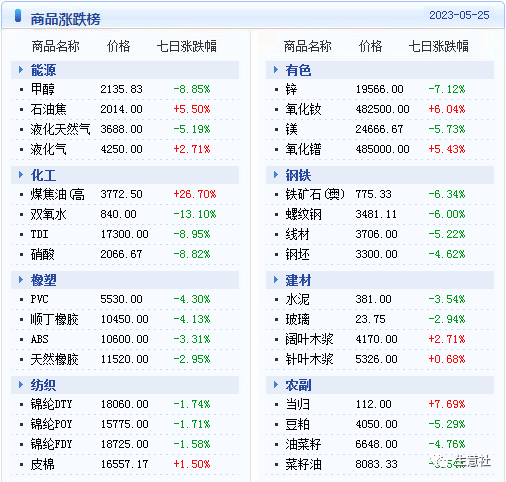This screenshot has height=482, width=506.
Task: Click price 2135.83 for 甲醇
Action: (121, 89)
